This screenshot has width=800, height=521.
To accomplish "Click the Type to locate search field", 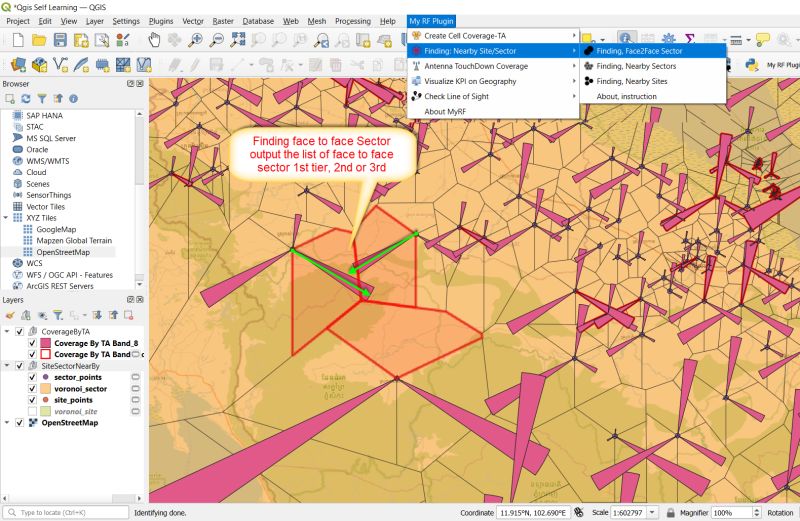I will (x=65, y=512).
